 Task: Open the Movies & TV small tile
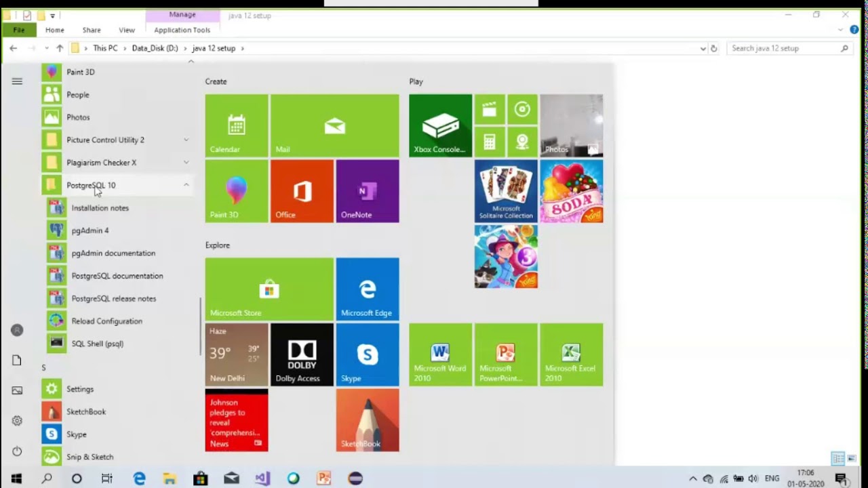[x=490, y=109]
